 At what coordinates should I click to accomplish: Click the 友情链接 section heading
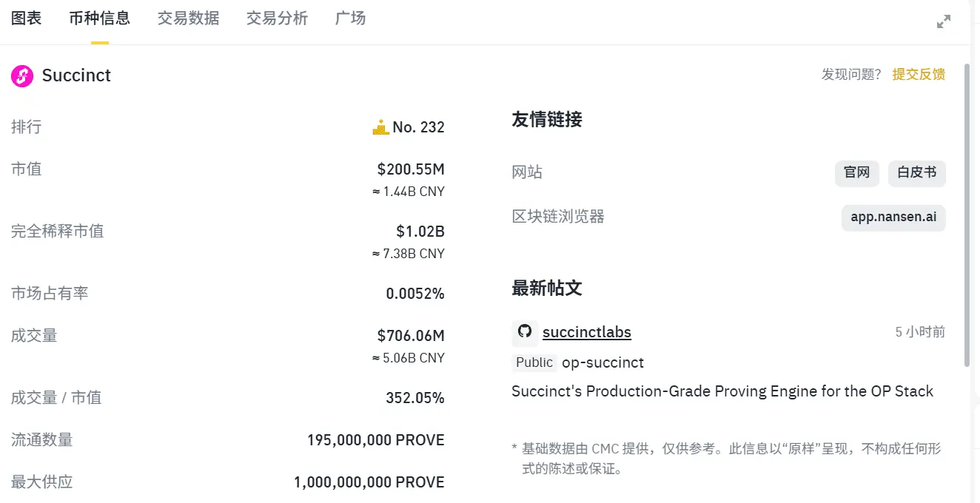coord(547,119)
